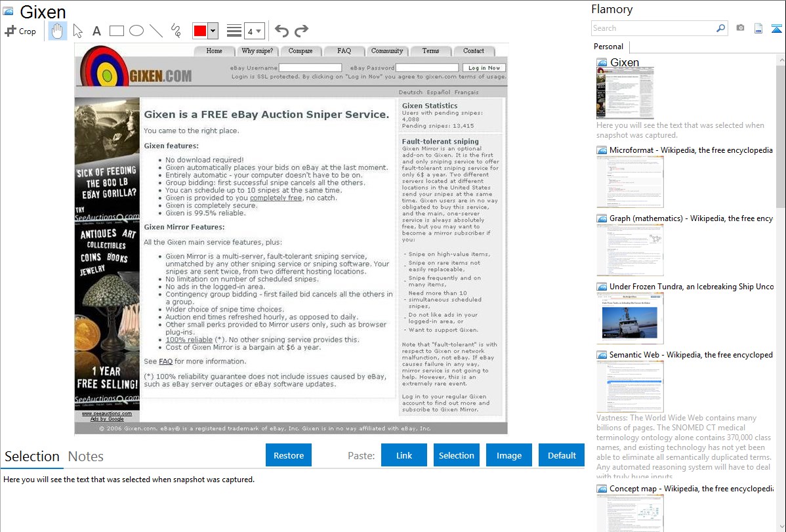
Task: Open the Graph (mathematics) snapshot thumbnail
Action: pyautogui.click(x=630, y=250)
